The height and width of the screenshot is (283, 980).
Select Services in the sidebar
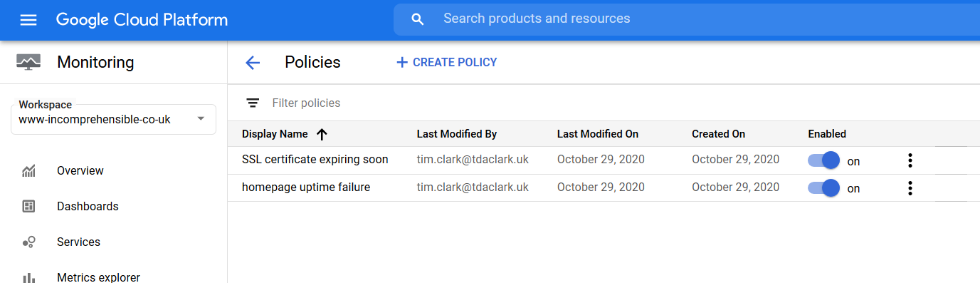click(78, 242)
